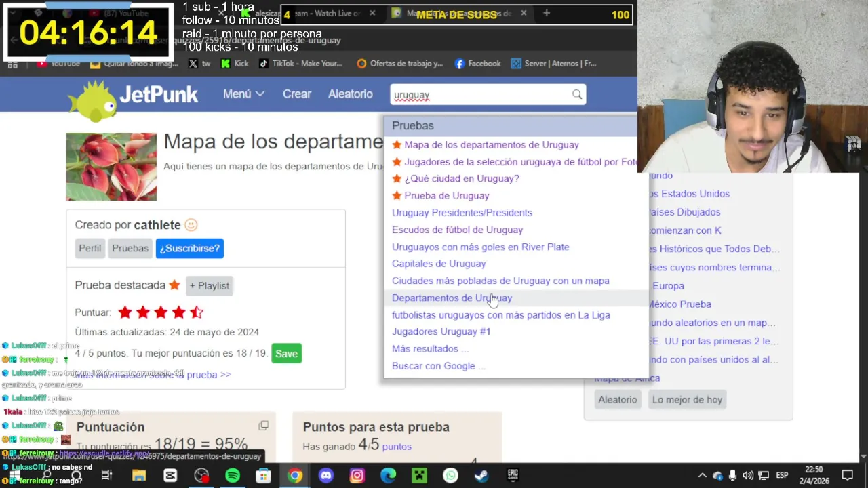
Task: Click the + Playlist button
Action: point(209,285)
